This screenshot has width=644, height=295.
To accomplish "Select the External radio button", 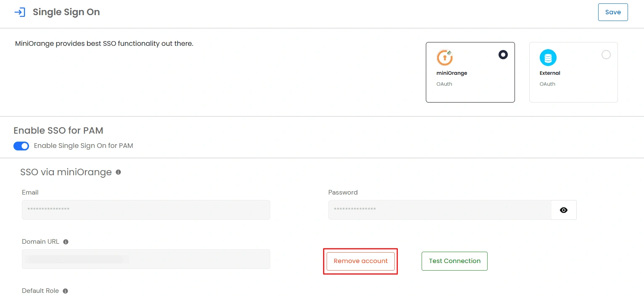I will click(606, 55).
